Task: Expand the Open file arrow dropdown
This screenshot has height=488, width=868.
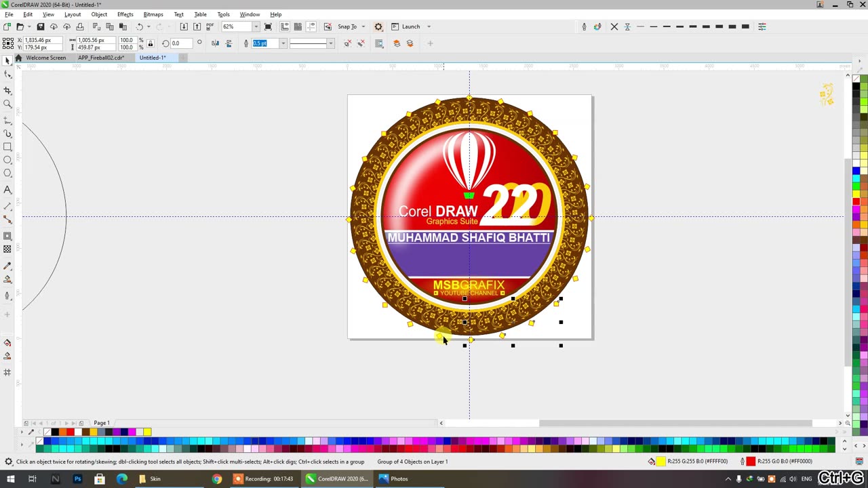Action: 29,26
